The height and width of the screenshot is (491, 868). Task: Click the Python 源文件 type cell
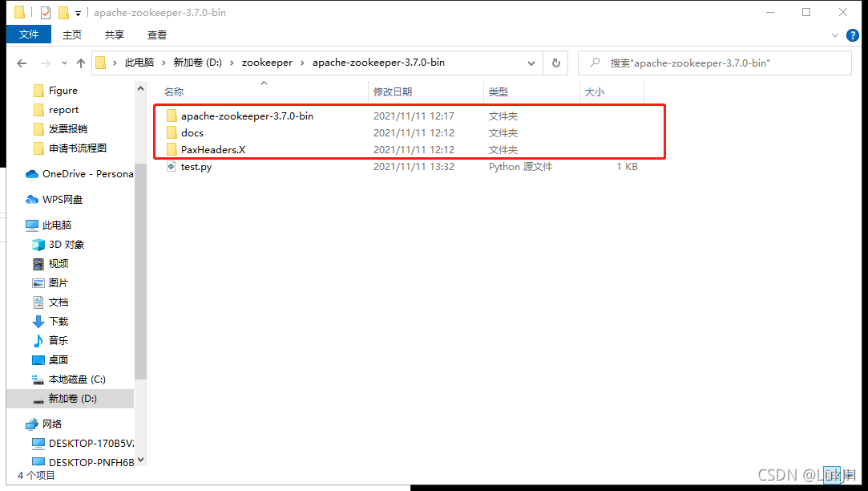(520, 167)
